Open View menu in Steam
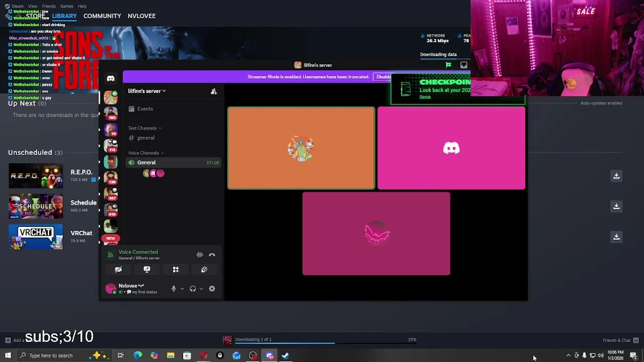This screenshot has width=644, height=362. pyautogui.click(x=33, y=6)
